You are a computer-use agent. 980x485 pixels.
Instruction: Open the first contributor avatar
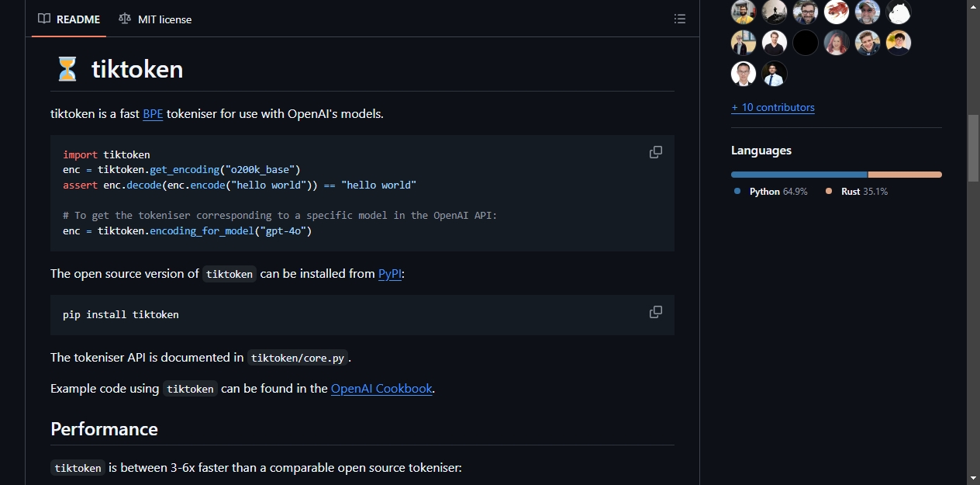point(744,12)
